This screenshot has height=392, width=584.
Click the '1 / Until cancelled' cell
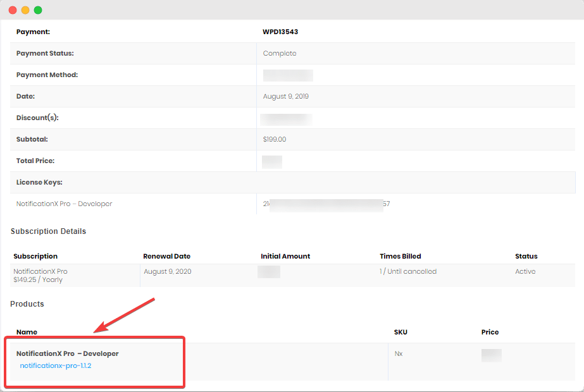coord(408,272)
